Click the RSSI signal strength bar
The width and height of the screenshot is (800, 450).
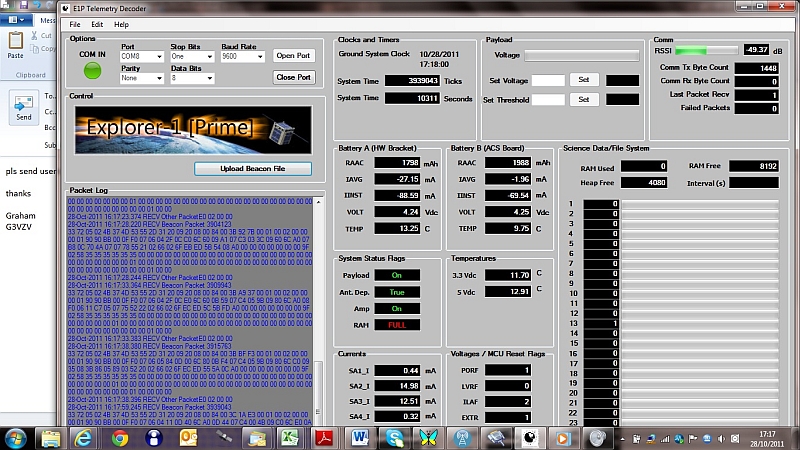point(707,51)
